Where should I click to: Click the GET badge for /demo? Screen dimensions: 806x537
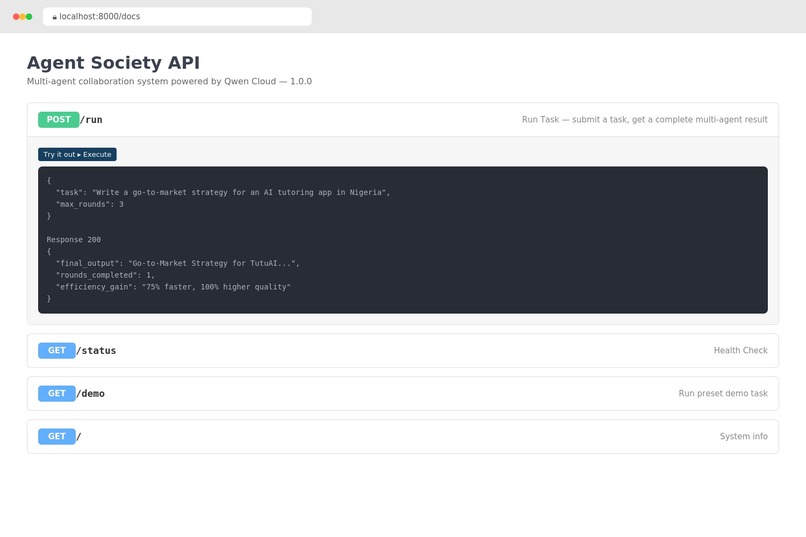57,394
